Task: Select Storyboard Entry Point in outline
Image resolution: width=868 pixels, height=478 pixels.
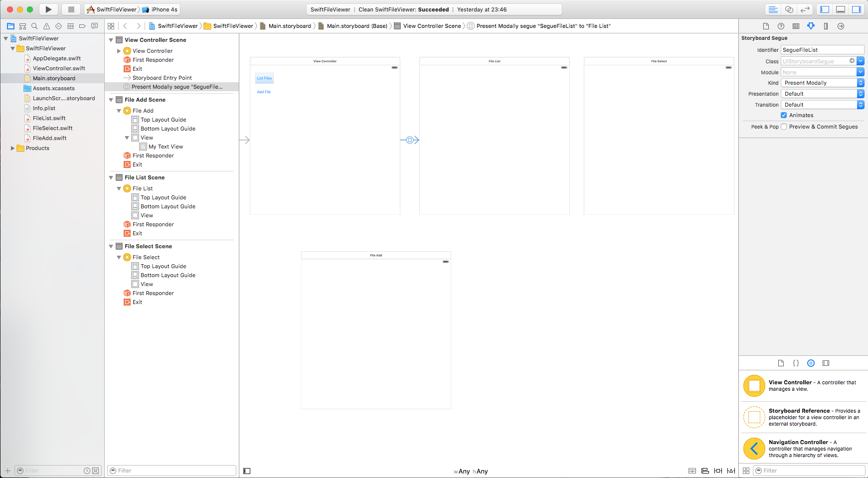Action: click(162, 78)
